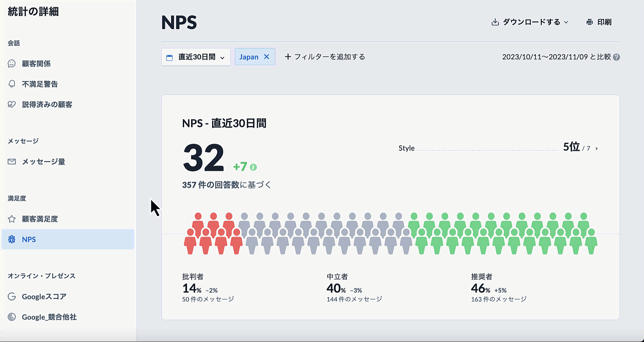Click the icon beside Google_競合他社
The image size is (644, 342).
point(12,317)
